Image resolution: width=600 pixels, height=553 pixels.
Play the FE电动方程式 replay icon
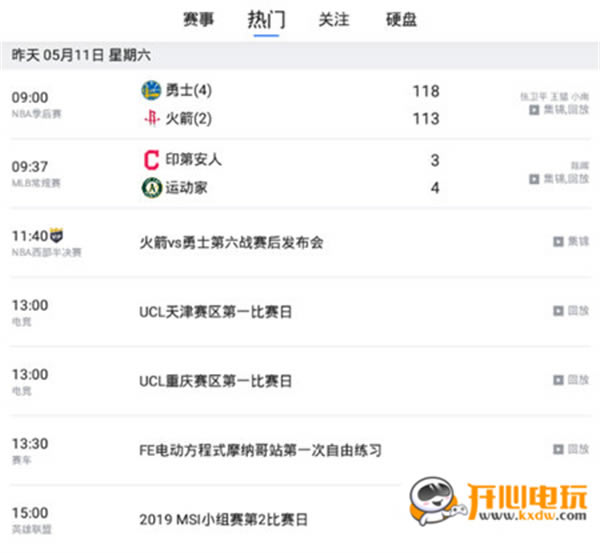pyautogui.click(x=558, y=449)
